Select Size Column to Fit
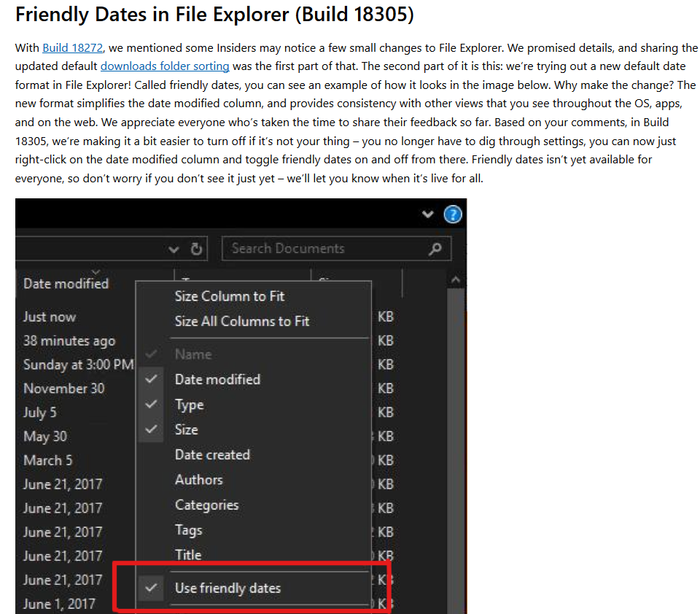The image size is (700, 614). (229, 296)
